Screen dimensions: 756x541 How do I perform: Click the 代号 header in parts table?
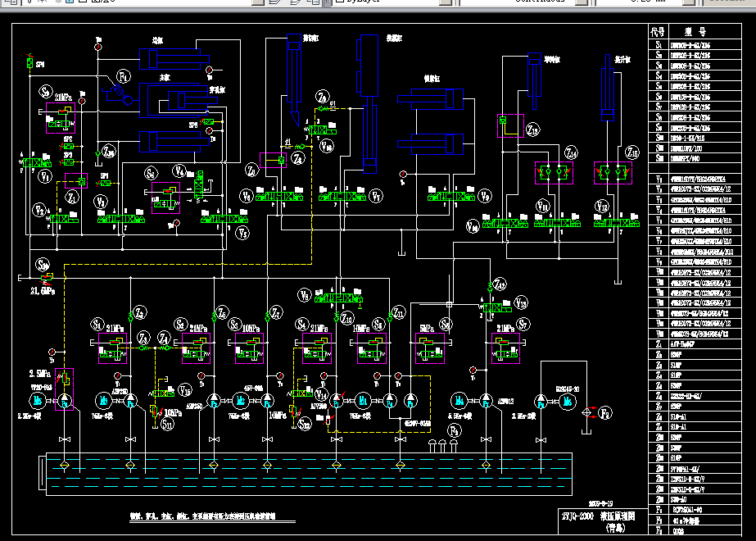(658, 31)
